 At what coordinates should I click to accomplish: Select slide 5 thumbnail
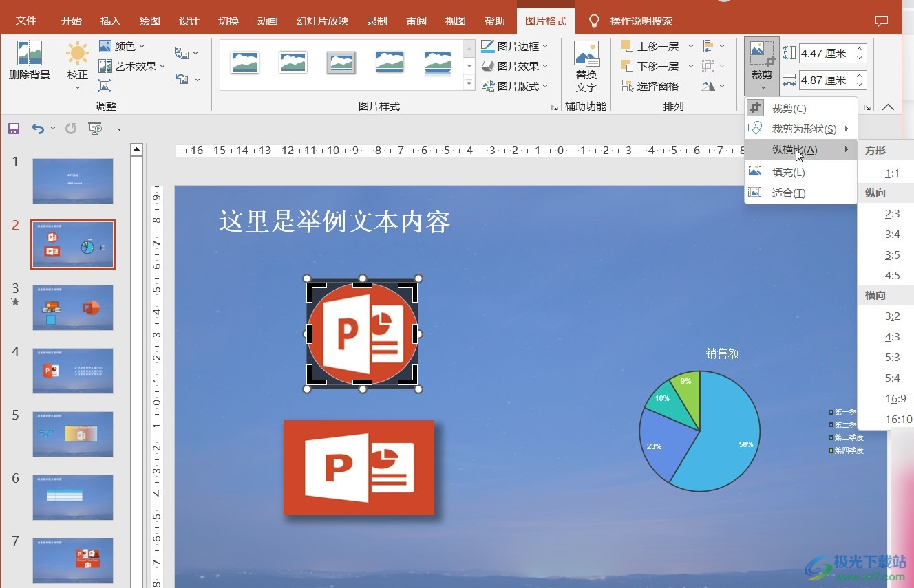73,434
